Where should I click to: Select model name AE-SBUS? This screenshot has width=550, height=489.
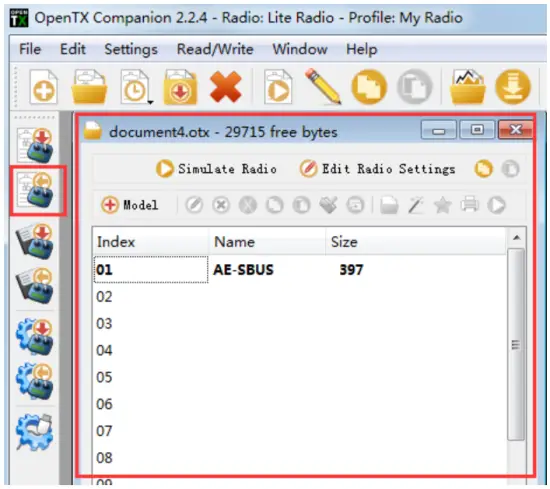[x=243, y=270]
